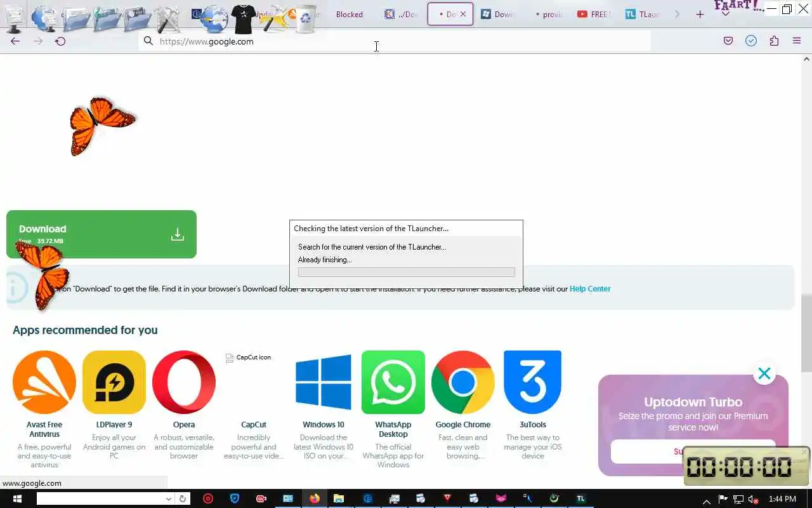
Task: Click the download arrow icon on green button
Action: (178, 234)
